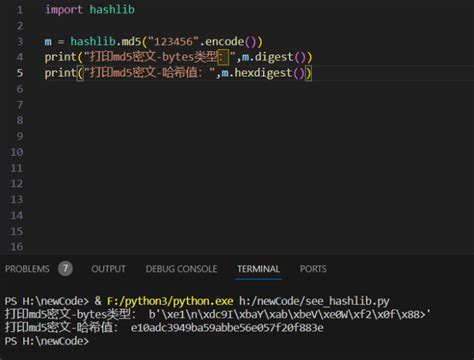Click the problems count badge 7
Image resolution: width=474 pixels, height=360 pixels.
click(65, 268)
